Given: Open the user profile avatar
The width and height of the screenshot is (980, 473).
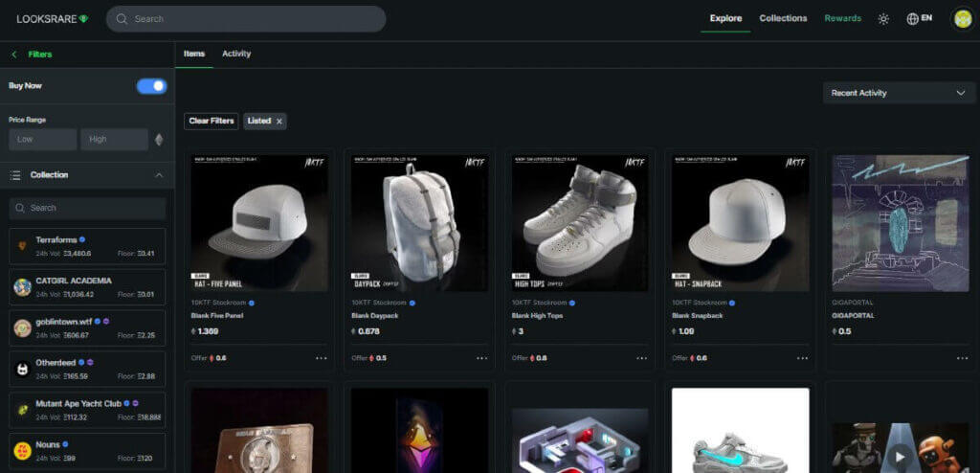Looking at the screenshot, I should point(961,19).
